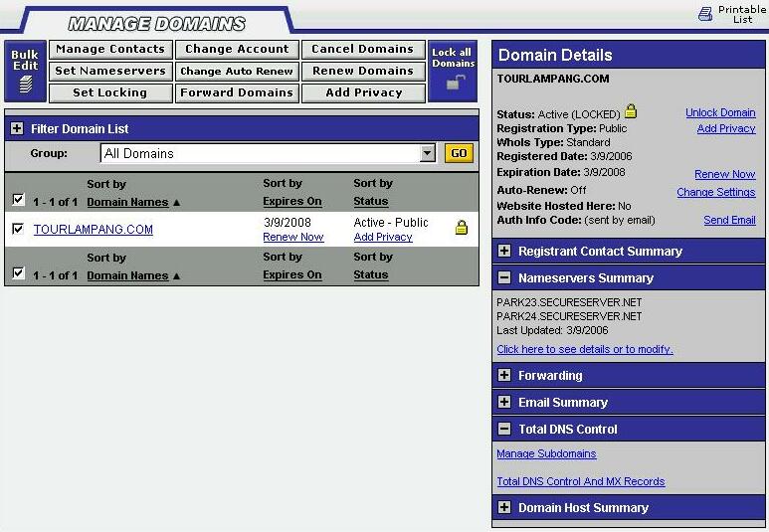
Task: Sort by Status in bottom header
Action: [x=371, y=274]
